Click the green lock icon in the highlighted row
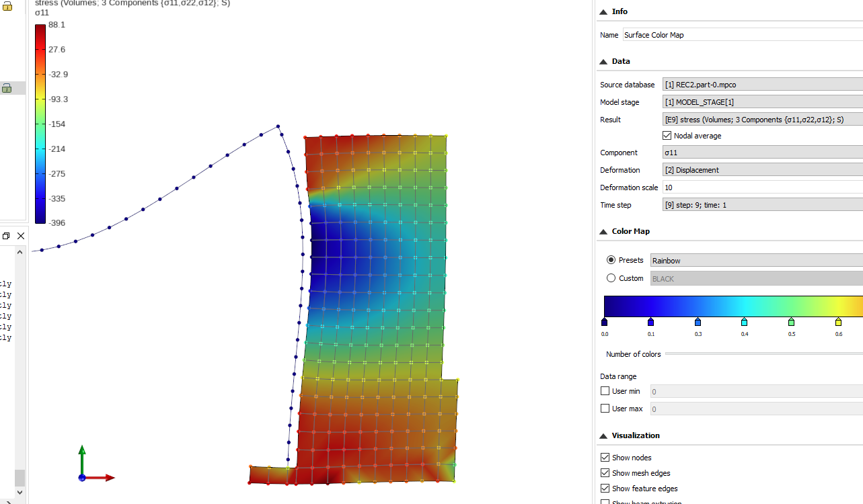 click(7, 88)
